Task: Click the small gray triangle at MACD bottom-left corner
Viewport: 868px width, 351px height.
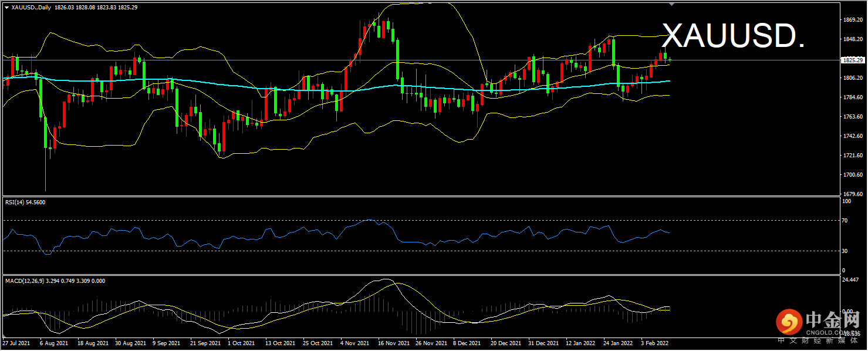Action: tap(5, 337)
